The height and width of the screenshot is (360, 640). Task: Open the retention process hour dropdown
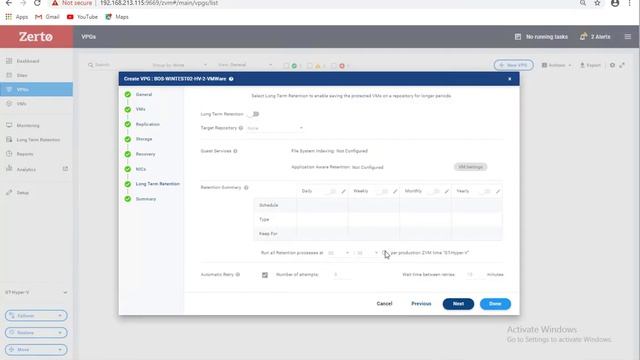coord(338,253)
